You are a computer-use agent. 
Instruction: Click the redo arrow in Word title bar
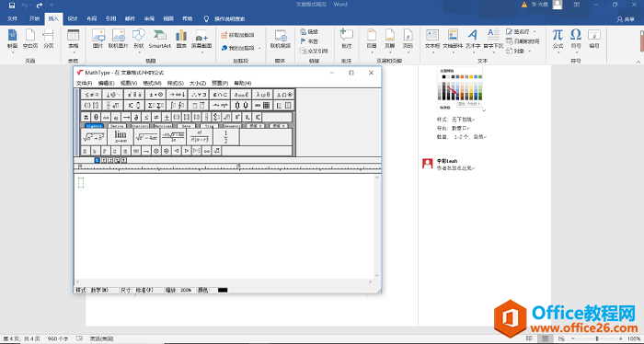[x=40, y=6]
